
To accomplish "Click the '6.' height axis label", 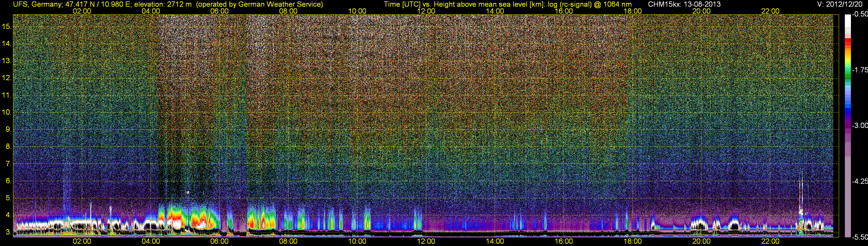I will [x=8, y=181].
